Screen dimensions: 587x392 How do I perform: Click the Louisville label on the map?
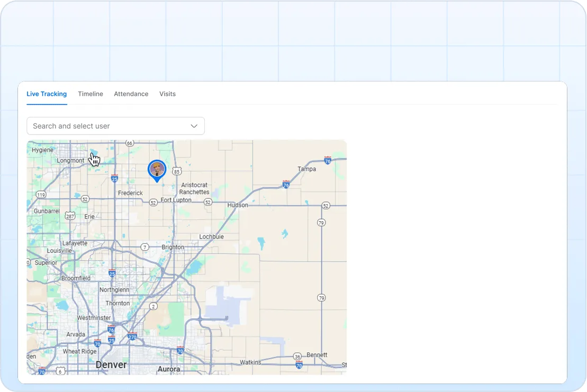pos(59,251)
